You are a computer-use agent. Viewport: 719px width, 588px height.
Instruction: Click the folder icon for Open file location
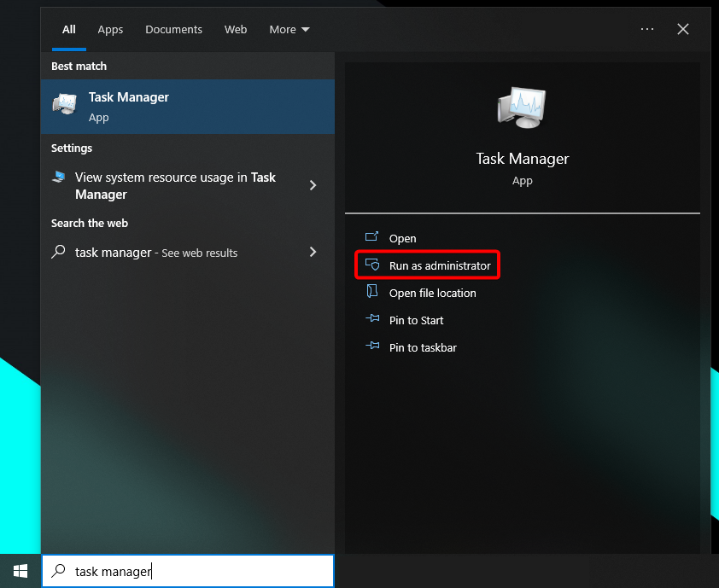pyautogui.click(x=371, y=291)
